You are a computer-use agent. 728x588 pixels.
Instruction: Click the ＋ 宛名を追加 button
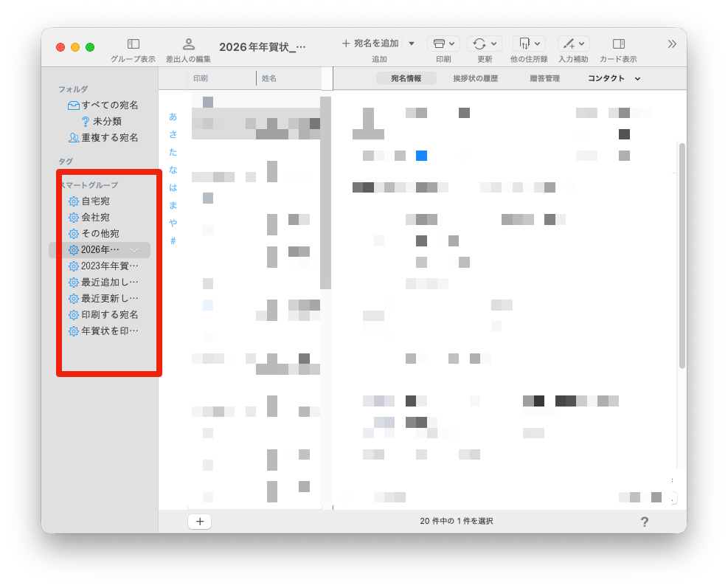click(370, 44)
